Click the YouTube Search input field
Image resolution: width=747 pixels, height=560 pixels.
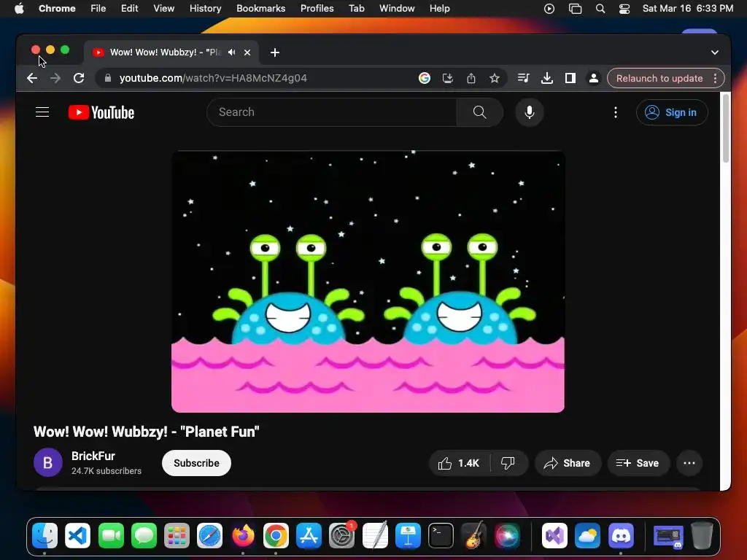coord(332,112)
